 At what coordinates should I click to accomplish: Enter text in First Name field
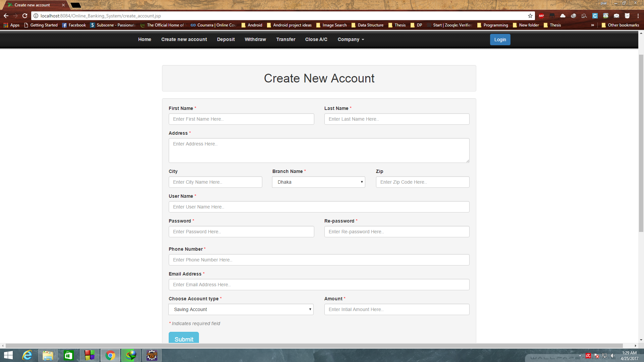tap(241, 119)
